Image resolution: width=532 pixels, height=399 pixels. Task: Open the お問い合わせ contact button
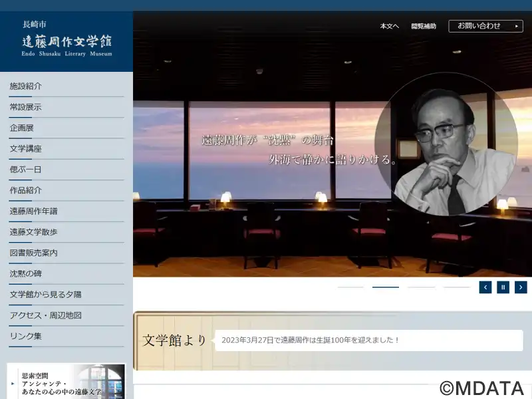tap(485, 26)
